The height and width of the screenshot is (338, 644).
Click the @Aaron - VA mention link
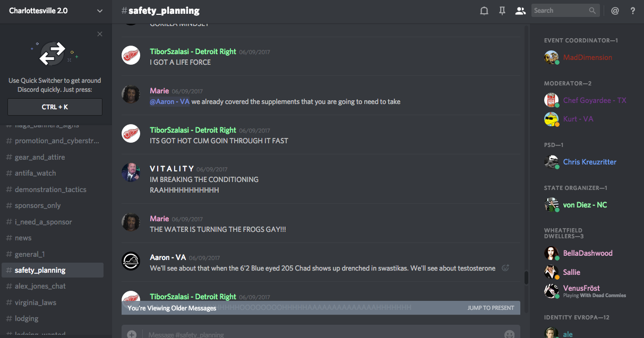[169, 101]
